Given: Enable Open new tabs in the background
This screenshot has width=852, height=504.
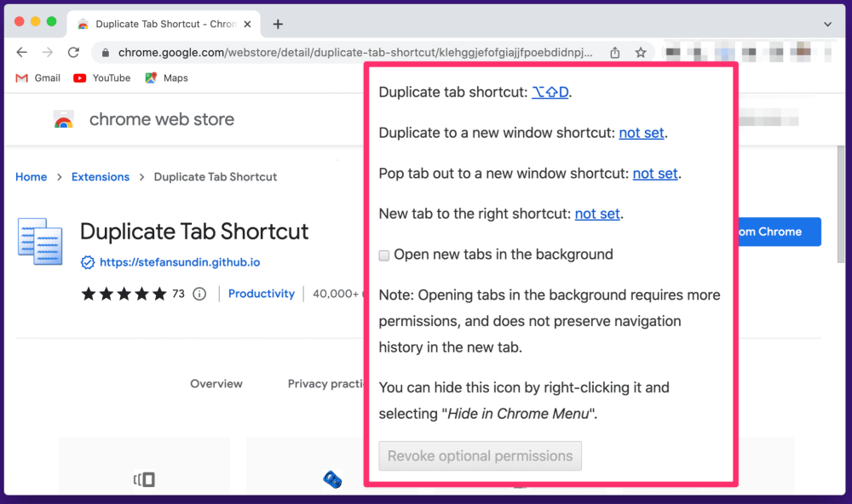Looking at the screenshot, I should pos(384,255).
